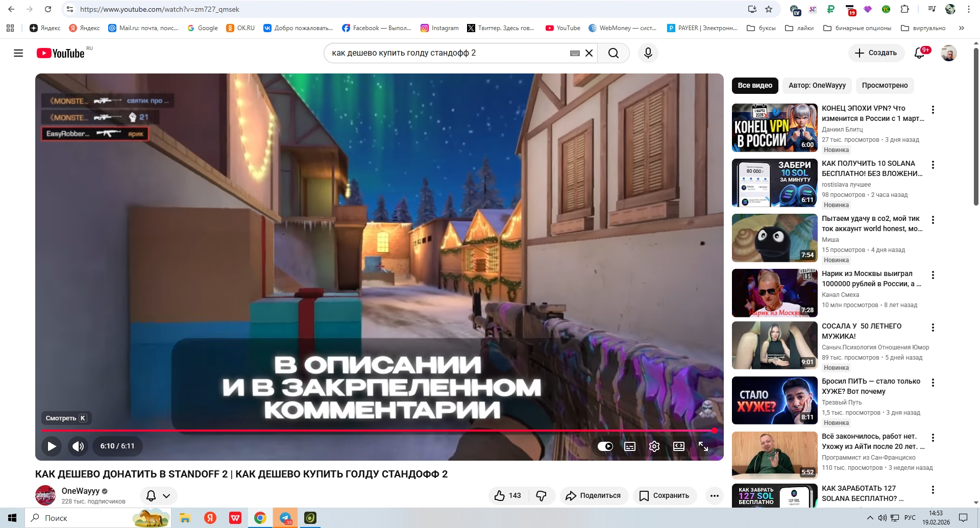Open the КОНЕЦ VPN В РОССИИ thumbnail
The width and height of the screenshot is (980, 528).
point(775,128)
